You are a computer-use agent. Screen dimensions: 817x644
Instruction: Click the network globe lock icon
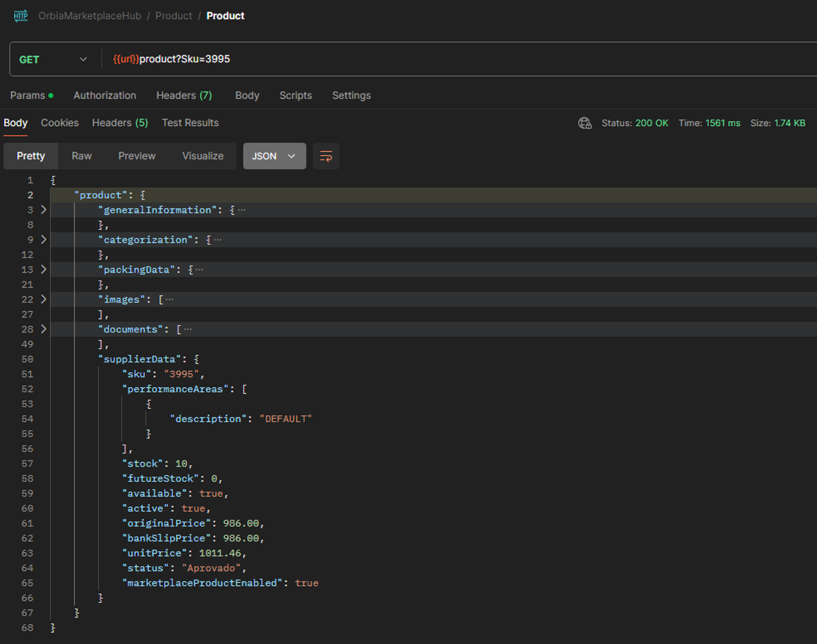585,123
